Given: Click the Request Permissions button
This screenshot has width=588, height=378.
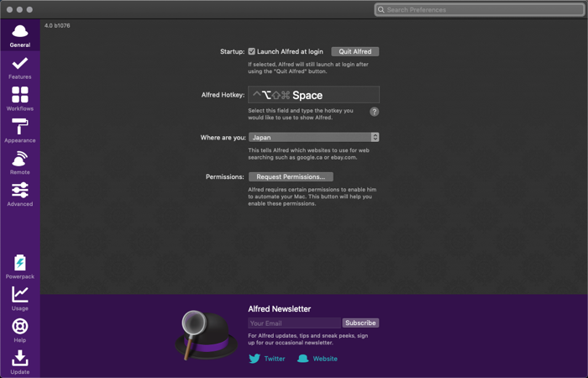Looking at the screenshot, I should (291, 177).
